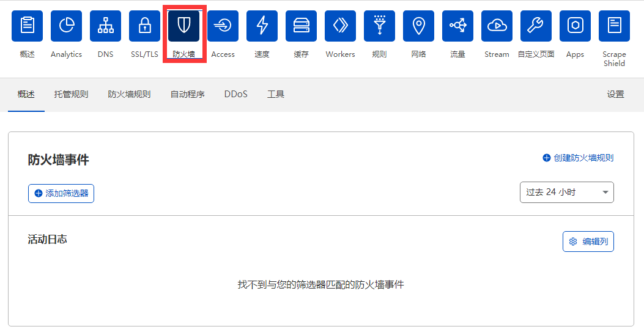This screenshot has width=644, height=332.
Task: Open the DNS network tree icon
Action: (x=106, y=26)
